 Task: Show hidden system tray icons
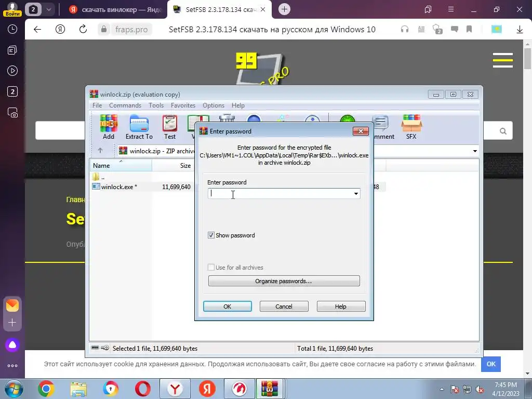[442, 389]
